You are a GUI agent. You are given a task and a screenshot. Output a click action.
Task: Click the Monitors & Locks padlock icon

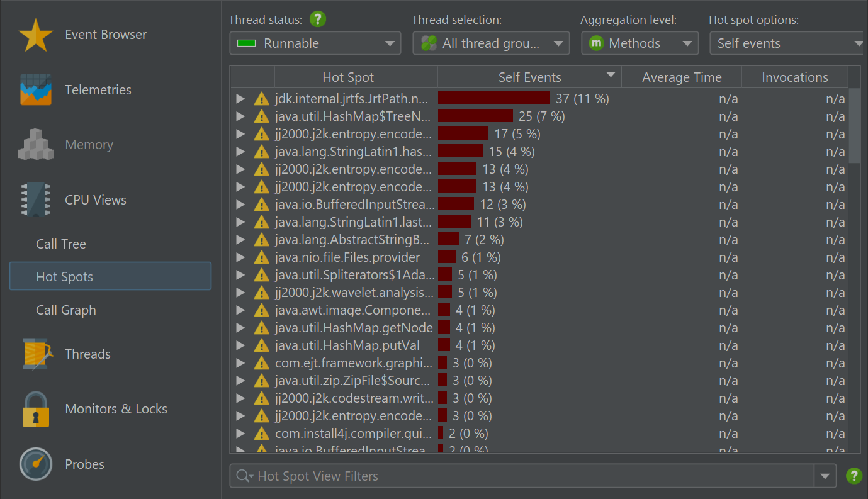click(35, 409)
